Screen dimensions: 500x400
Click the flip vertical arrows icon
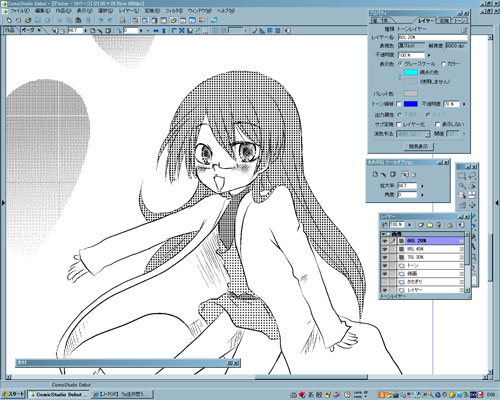(164, 31)
